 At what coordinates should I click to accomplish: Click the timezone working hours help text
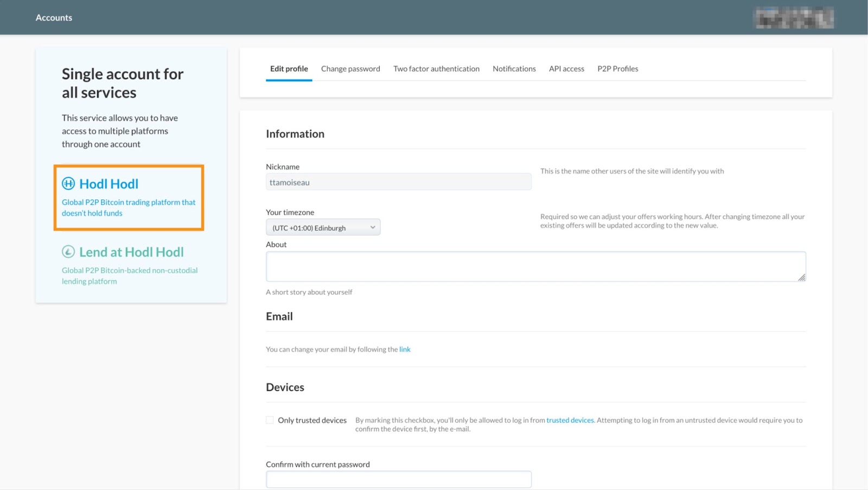673,221
